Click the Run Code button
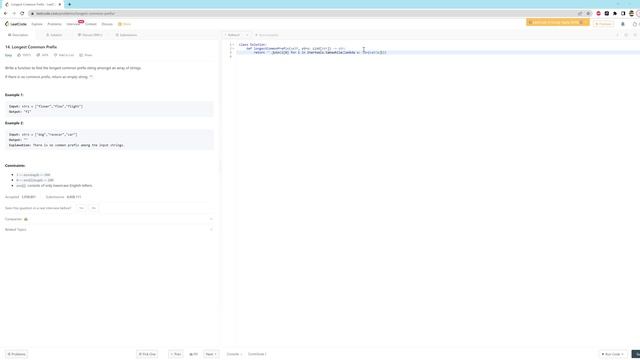The height and width of the screenshot is (360, 640). point(613,354)
